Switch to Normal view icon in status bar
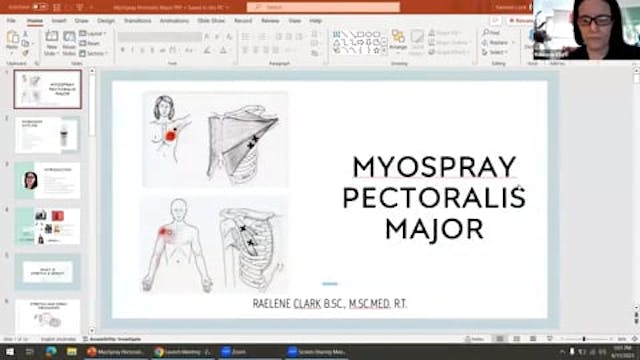 [500, 339]
